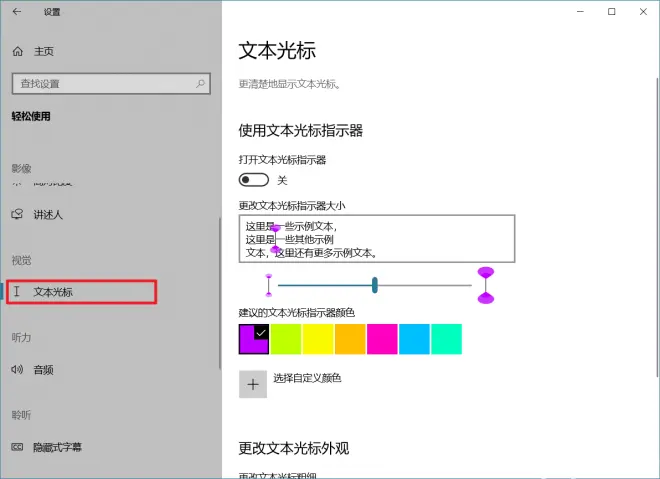Select the 讲述人 narrator icon
This screenshot has width=660, height=479.
pyautogui.click(x=17, y=214)
